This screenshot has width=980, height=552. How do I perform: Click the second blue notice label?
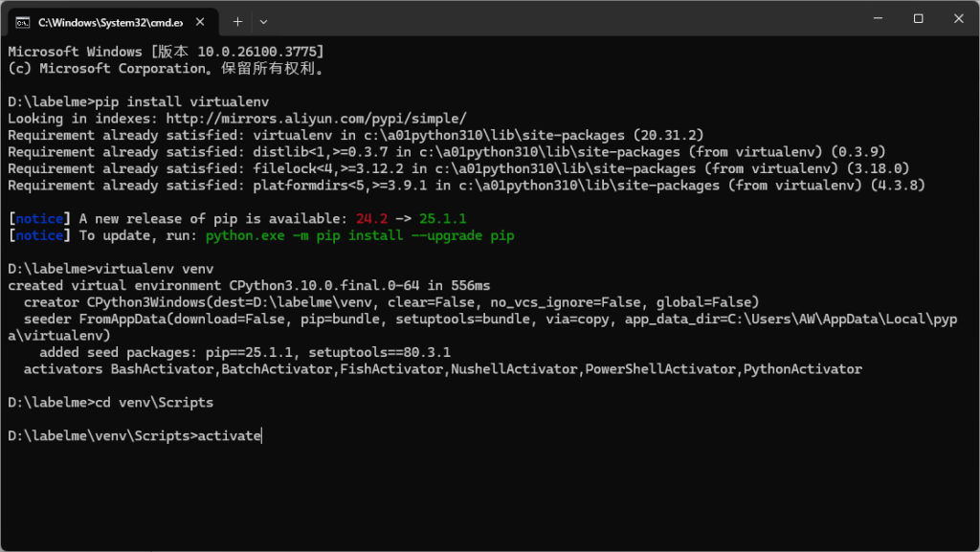click(x=39, y=235)
